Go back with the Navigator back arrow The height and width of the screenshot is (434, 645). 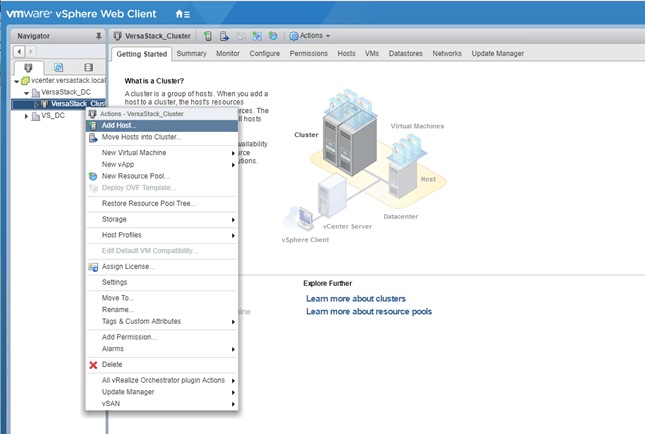19,51
